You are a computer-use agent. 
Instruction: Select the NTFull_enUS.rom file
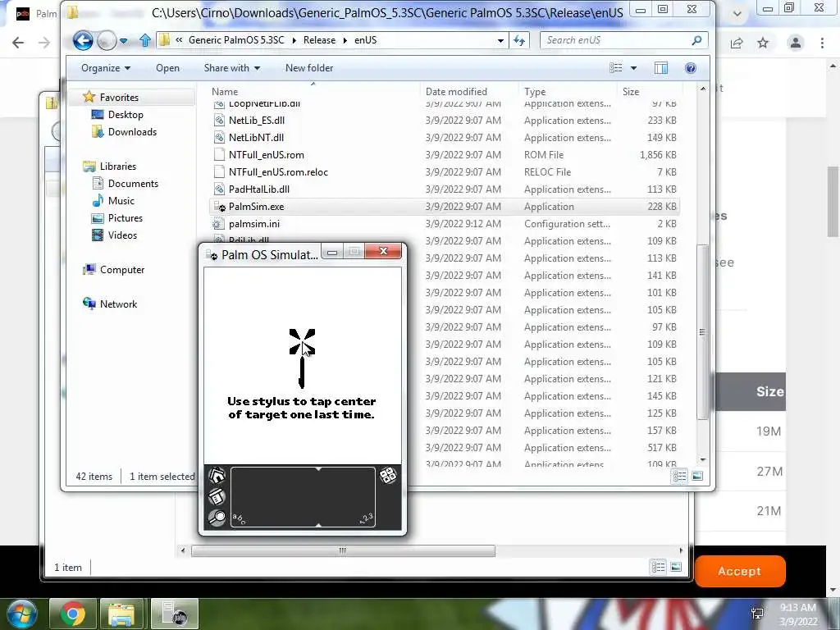(445, 155)
